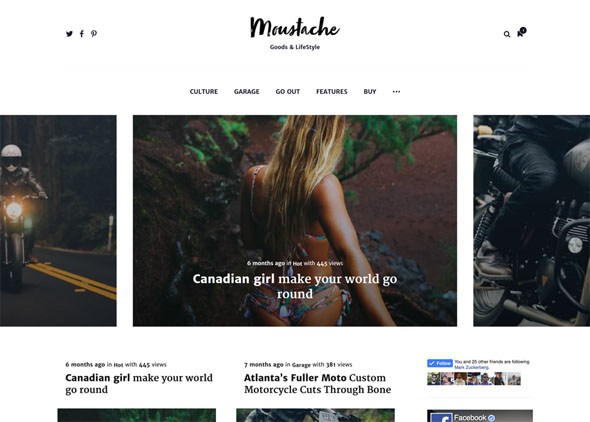
Task: Open Atlanta's Fuller Moto article title
Action: click(317, 383)
